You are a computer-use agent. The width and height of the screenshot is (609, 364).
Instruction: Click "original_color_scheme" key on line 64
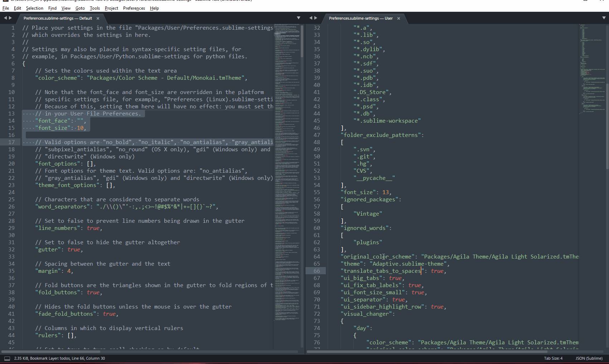pyautogui.click(x=377, y=257)
